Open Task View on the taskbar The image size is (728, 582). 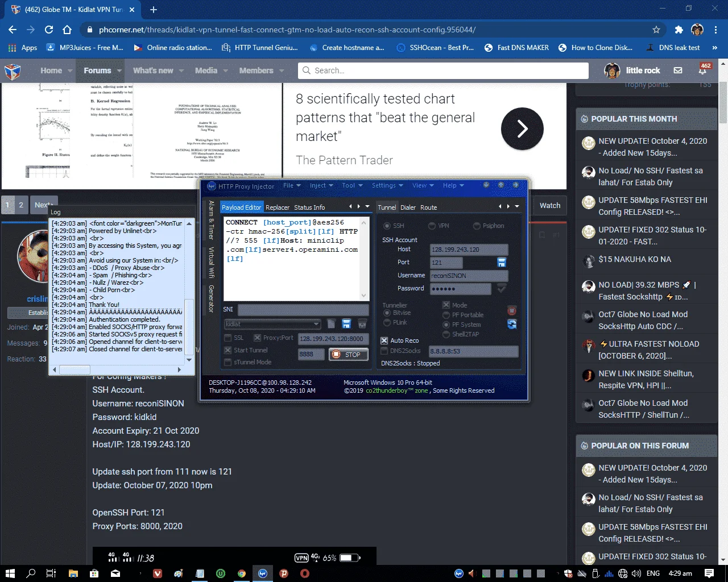pos(51,573)
